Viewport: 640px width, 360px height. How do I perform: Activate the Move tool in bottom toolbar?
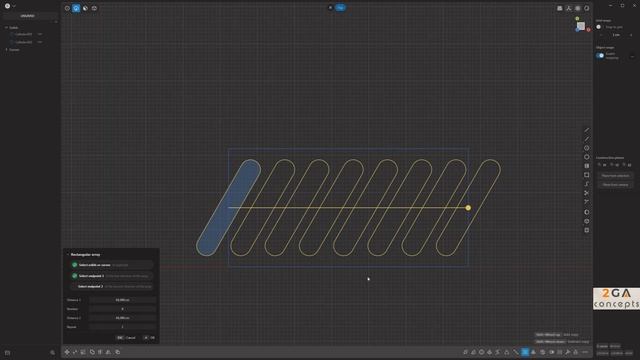(x=67, y=352)
